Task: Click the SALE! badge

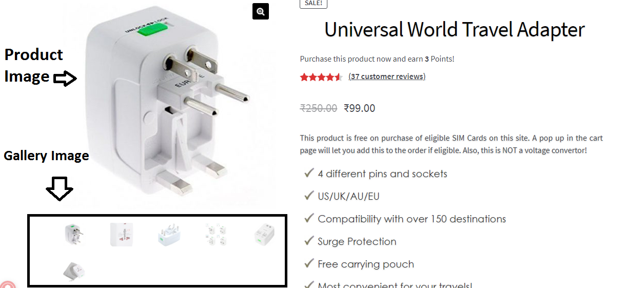Action: tap(313, 4)
